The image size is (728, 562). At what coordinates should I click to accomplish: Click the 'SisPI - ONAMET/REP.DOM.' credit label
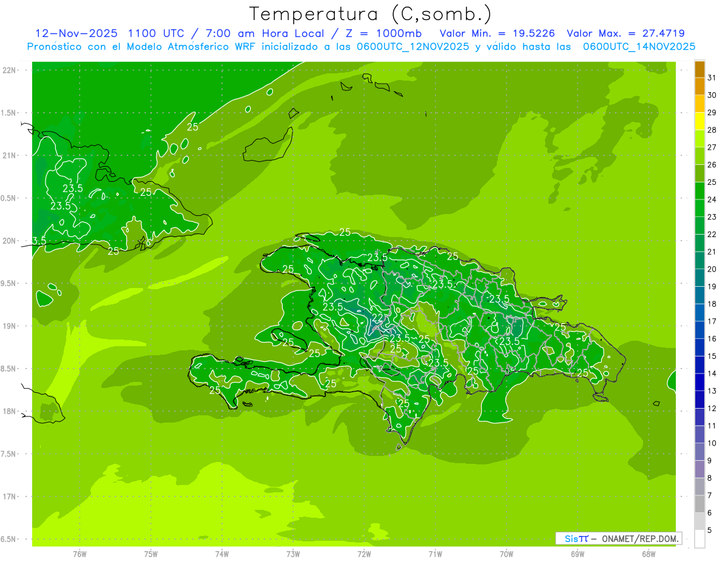click(x=618, y=538)
